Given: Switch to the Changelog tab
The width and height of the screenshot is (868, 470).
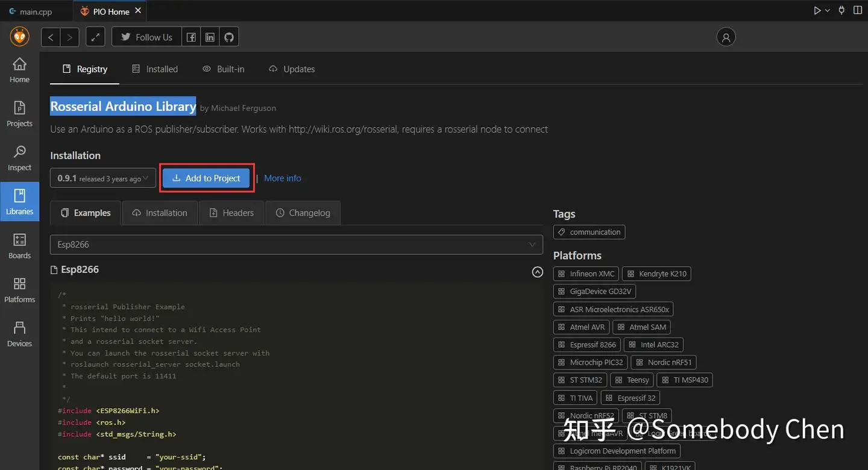Looking at the screenshot, I should 303,213.
